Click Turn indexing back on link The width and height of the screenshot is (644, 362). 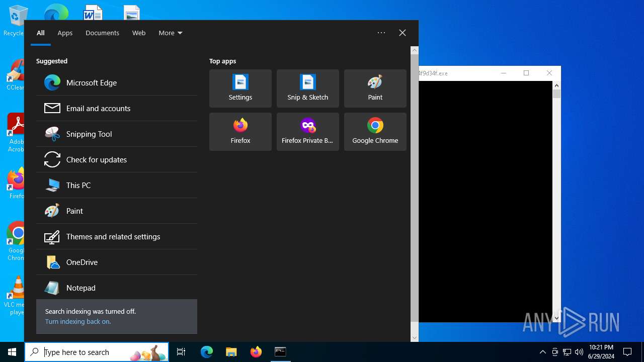click(x=78, y=321)
